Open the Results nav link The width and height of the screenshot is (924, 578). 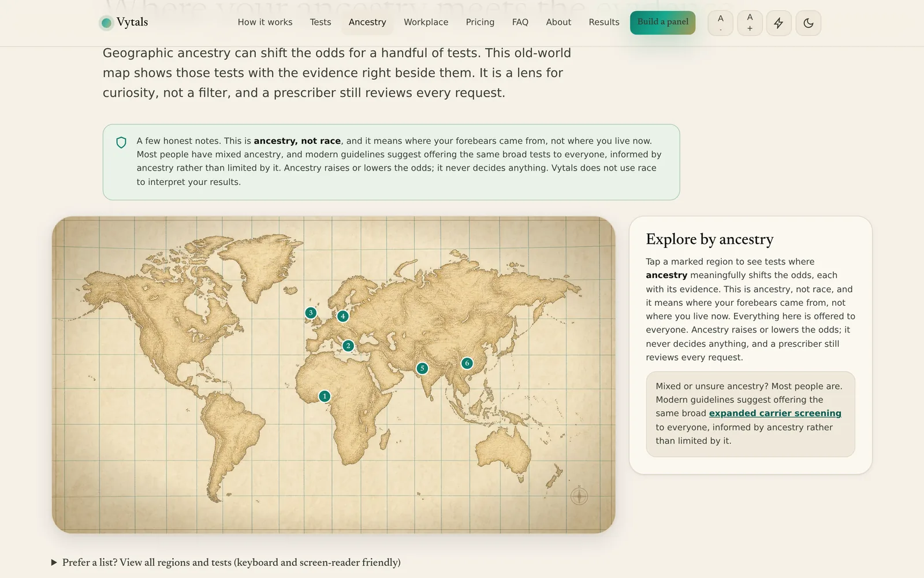[604, 22]
